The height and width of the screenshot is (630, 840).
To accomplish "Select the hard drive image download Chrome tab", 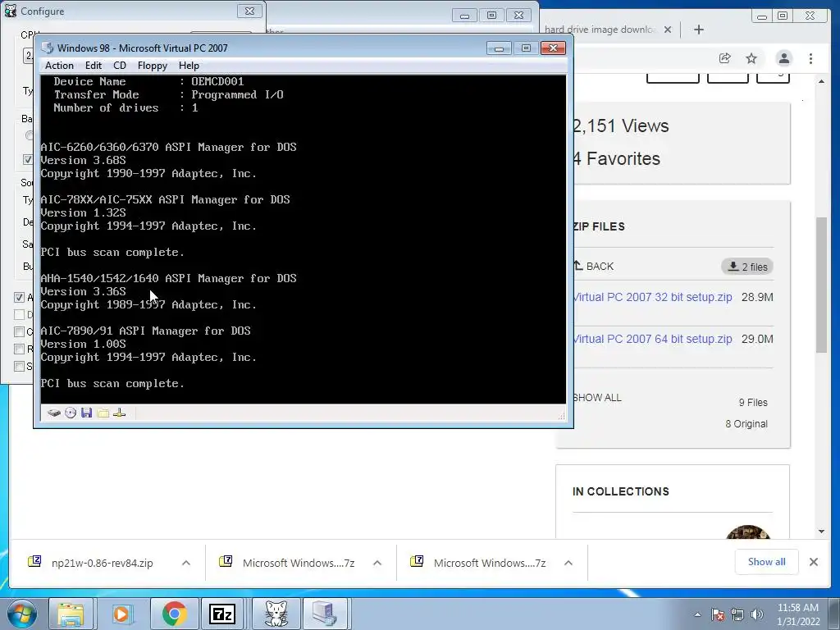I will 600,30.
